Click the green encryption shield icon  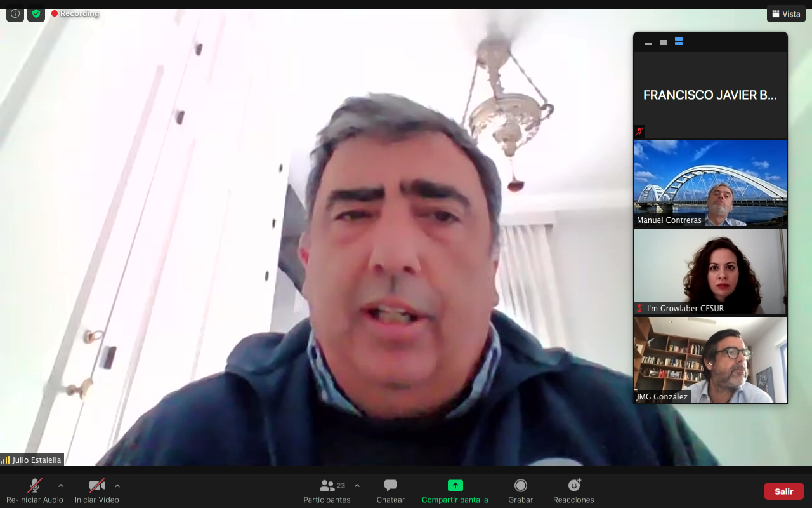click(36, 13)
